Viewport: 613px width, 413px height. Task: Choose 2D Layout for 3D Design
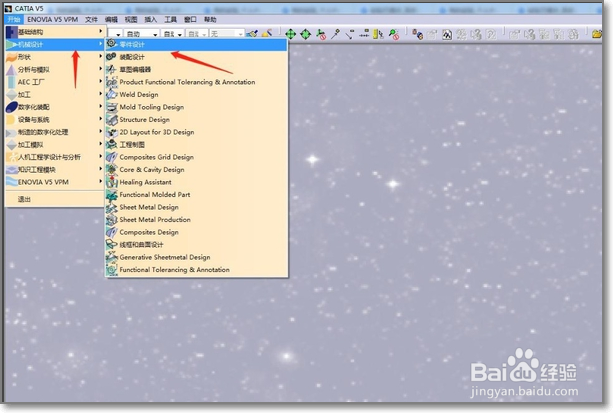click(x=197, y=132)
